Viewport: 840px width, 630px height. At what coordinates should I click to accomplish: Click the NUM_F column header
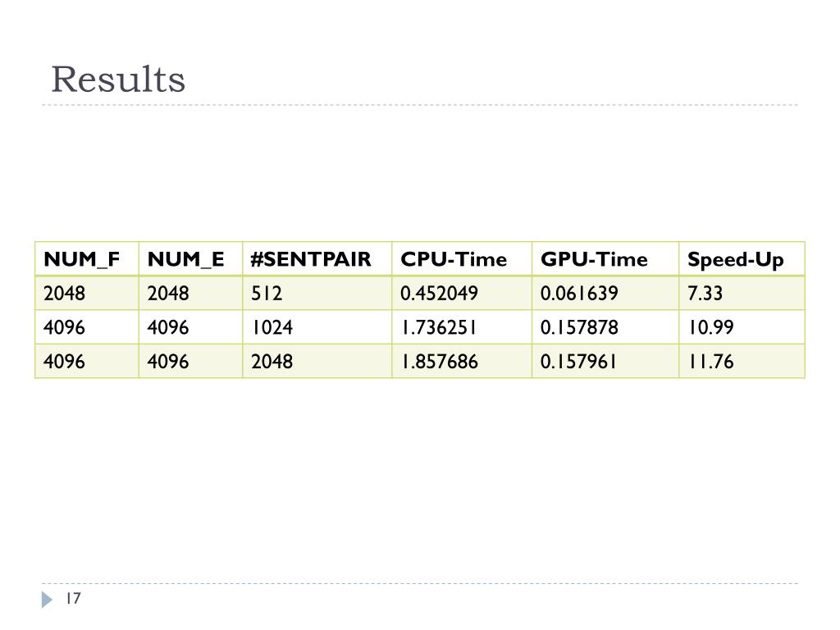81,259
